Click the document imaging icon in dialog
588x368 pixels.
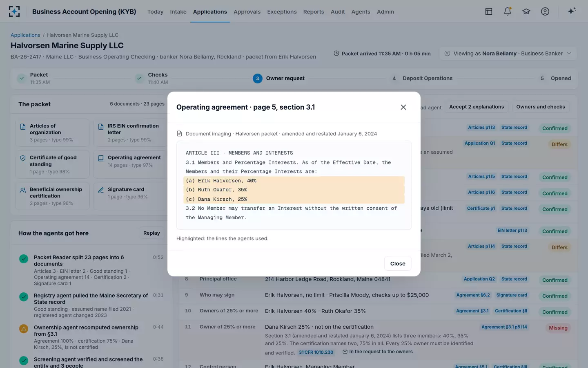pyautogui.click(x=179, y=134)
